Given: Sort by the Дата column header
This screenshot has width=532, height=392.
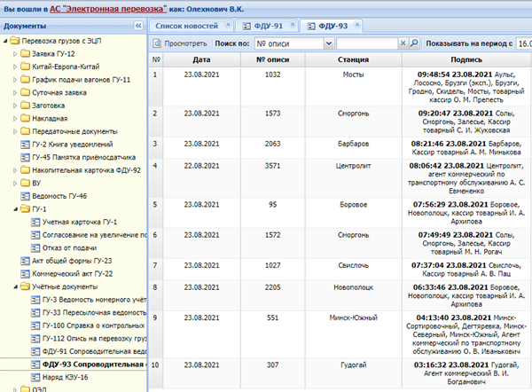Looking at the screenshot, I should [201, 59].
